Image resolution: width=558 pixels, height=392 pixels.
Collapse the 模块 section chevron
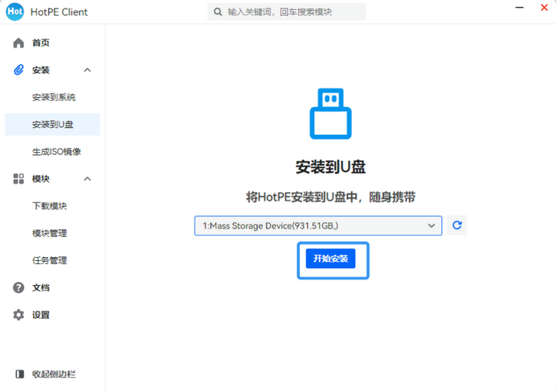point(87,179)
